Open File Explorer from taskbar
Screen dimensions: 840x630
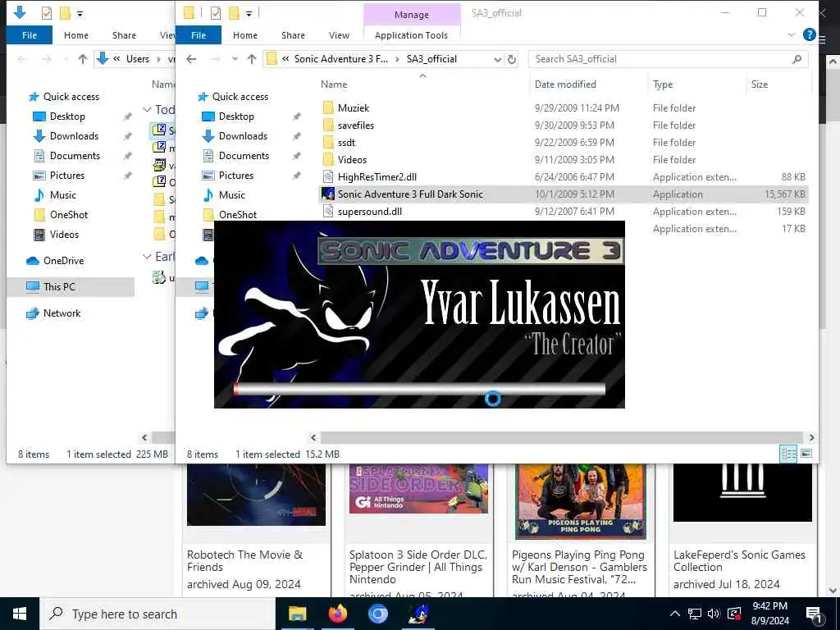point(297,614)
